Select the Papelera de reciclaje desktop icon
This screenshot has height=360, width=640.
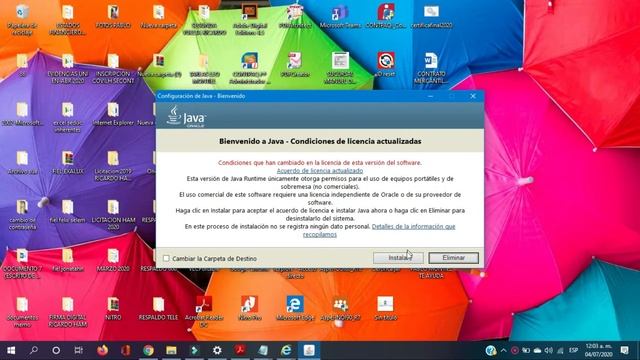coord(22,20)
